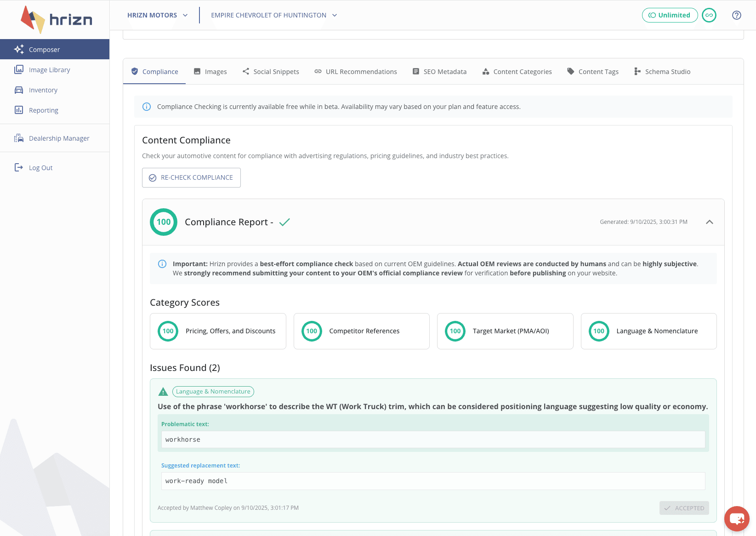Image resolution: width=756 pixels, height=536 pixels.
Task: Click the infinity credits icon
Action: tap(709, 15)
